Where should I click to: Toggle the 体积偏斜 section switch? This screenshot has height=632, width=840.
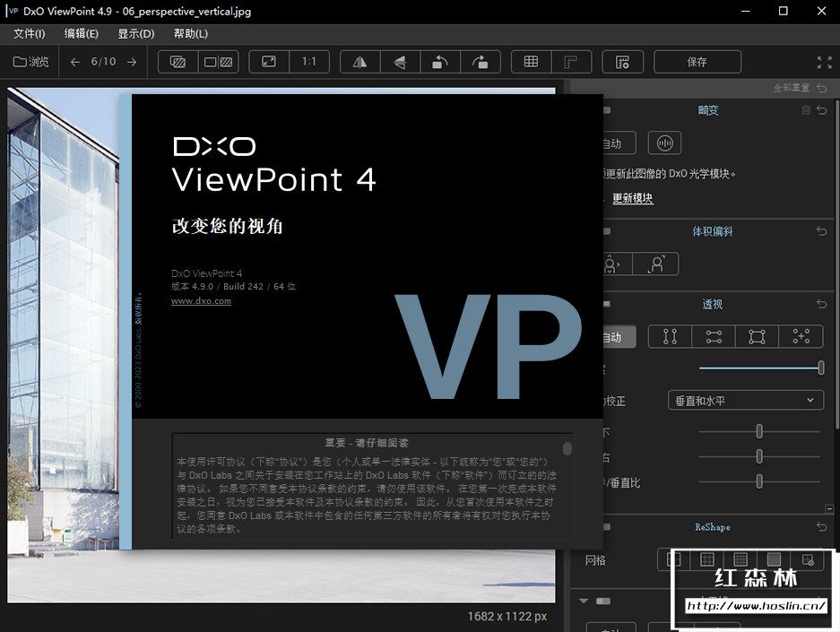point(607,231)
